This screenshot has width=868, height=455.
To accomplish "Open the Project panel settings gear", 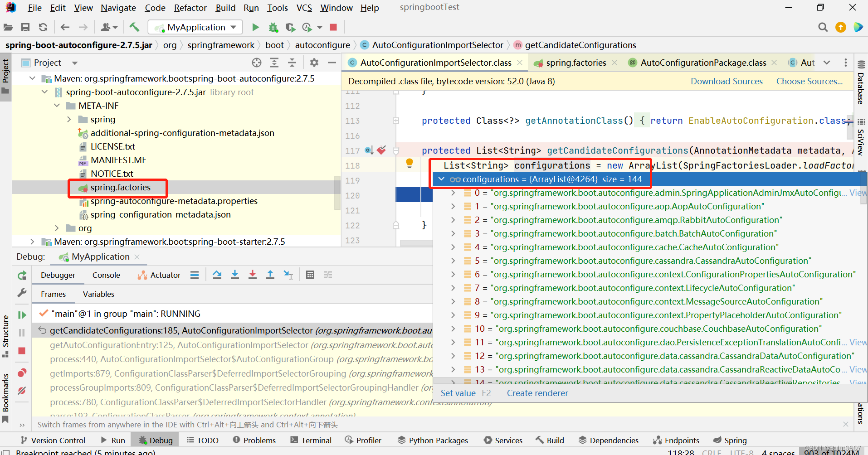I will (314, 62).
